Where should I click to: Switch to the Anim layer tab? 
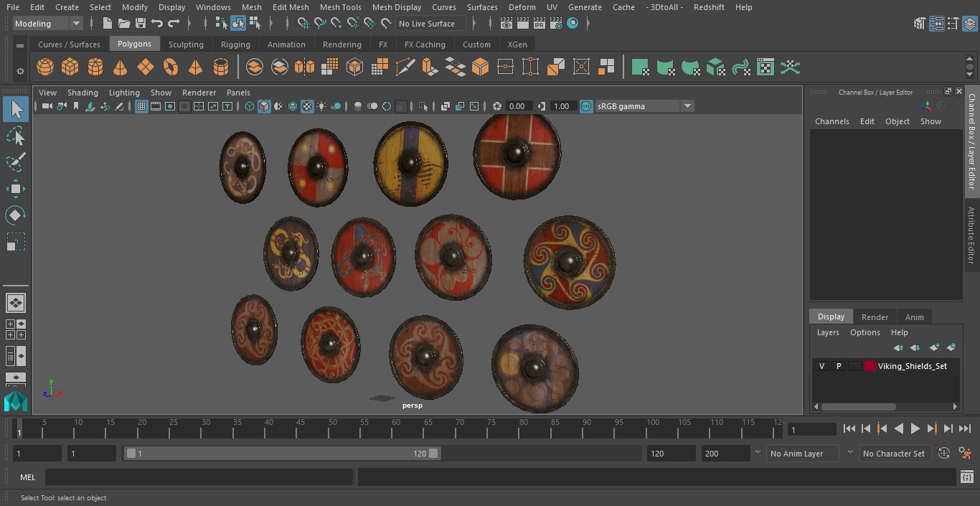914,317
